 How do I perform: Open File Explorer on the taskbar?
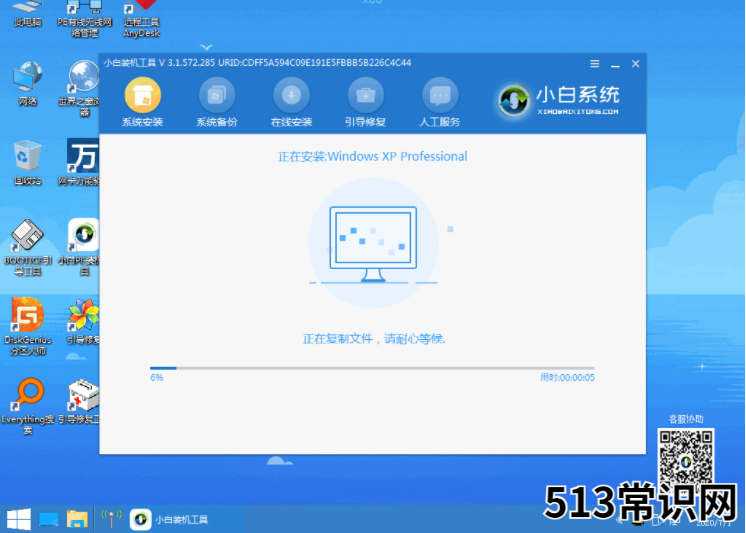pyautogui.click(x=77, y=519)
